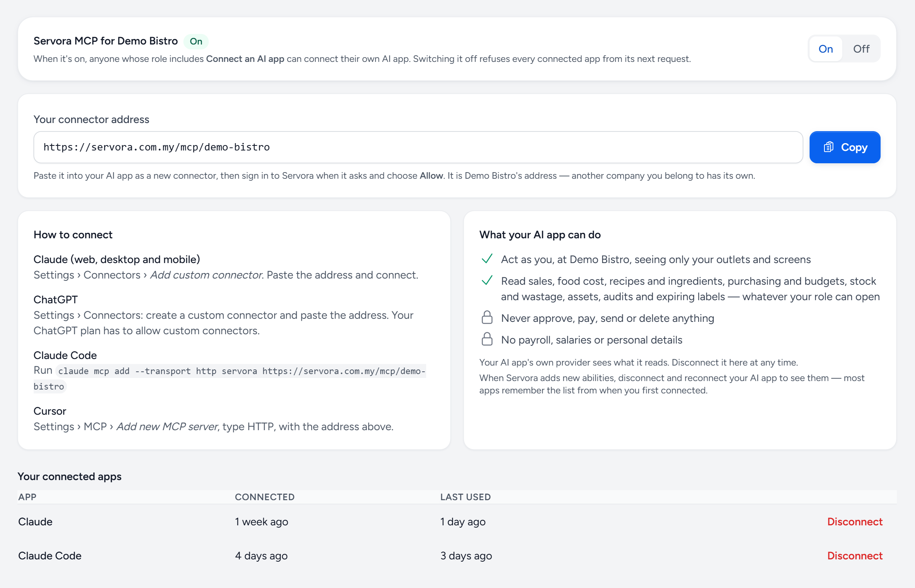Image resolution: width=915 pixels, height=588 pixels.
Task: Click the 'Cursor' heading in How to connect
Action: pyautogui.click(x=50, y=411)
